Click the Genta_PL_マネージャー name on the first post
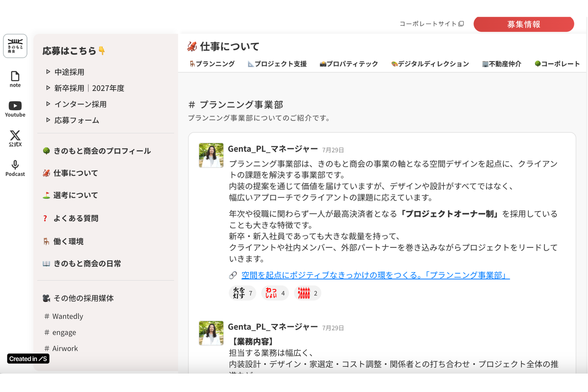Image resolution: width=588 pixels, height=392 pixels. pyautogui.click(x=273, y=149)
